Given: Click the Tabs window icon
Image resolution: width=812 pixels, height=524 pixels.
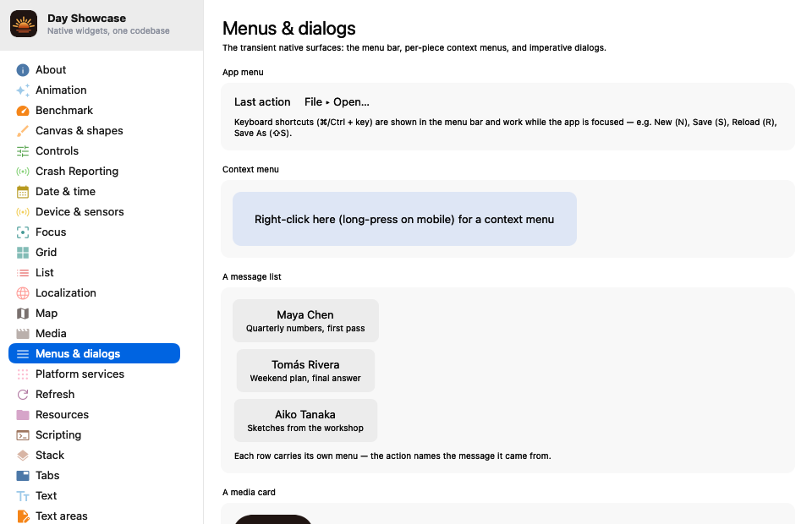Looking at the screenshot, I should [23, 475].
